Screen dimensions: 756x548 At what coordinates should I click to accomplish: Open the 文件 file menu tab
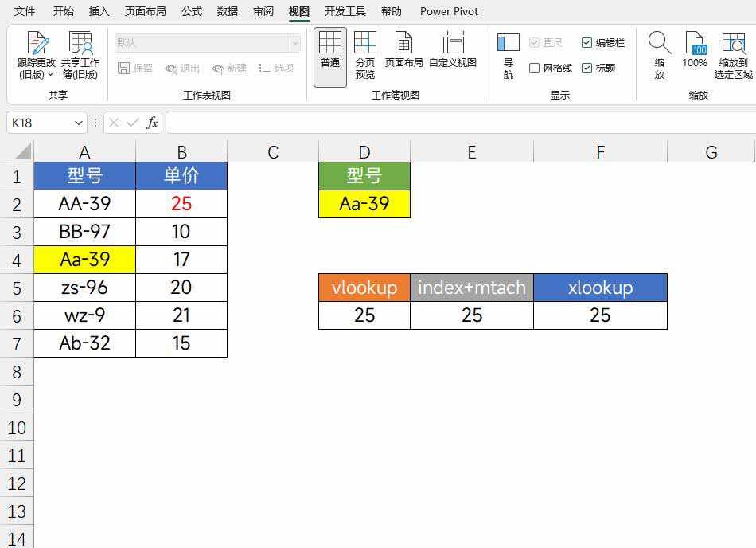click(x=25, y=11)
